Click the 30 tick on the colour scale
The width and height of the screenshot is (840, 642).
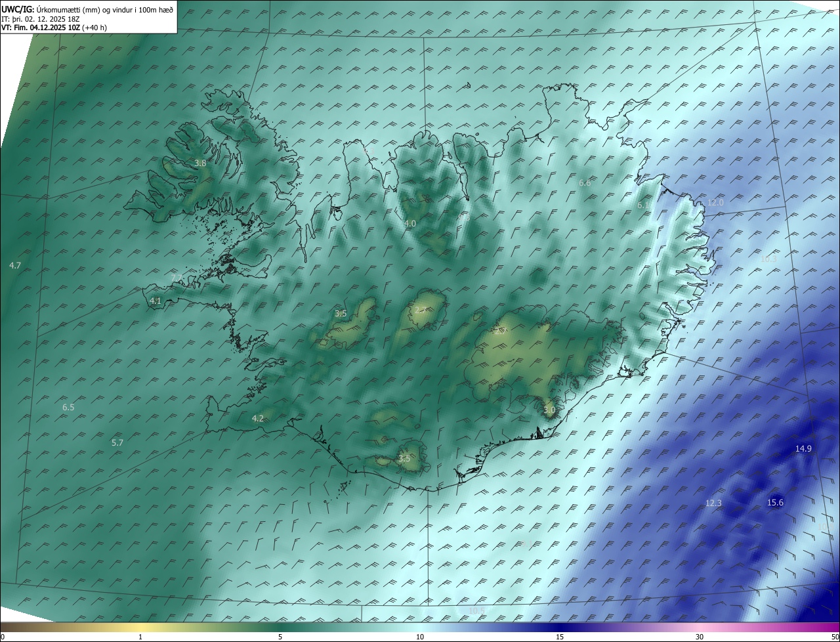pos(700,637)
